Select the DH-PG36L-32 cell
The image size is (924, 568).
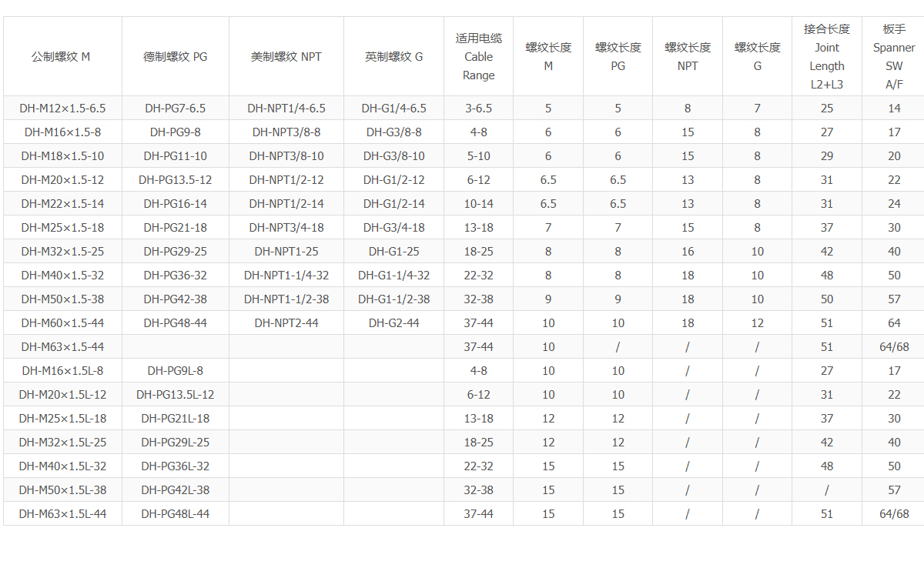pos(175,466)
